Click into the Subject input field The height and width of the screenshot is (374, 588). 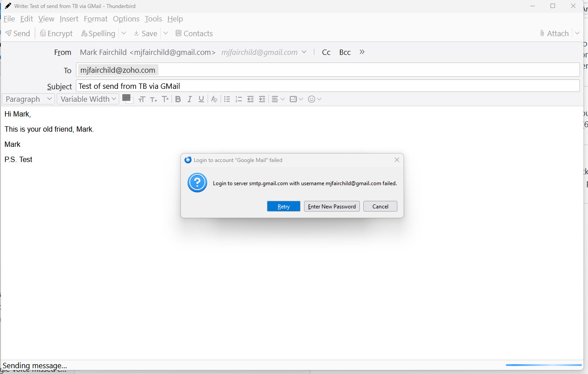(327, 86)
